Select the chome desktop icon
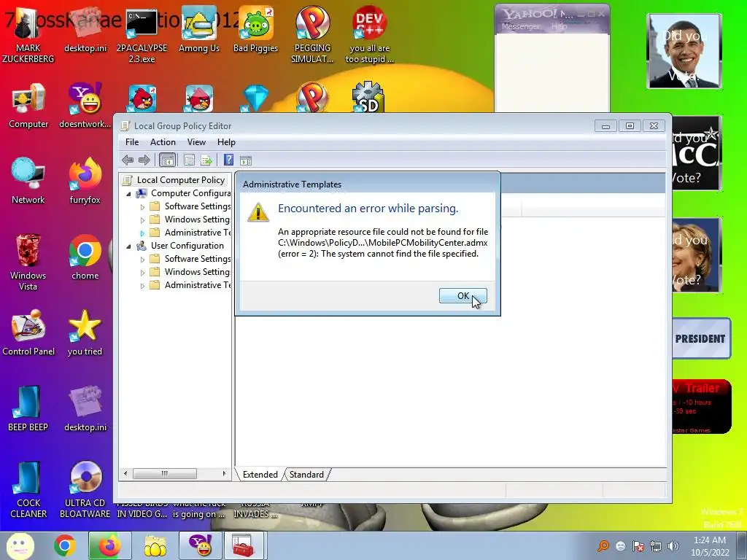Image resolution: width=747 pixels, height=560 pixels. pos(85,257)
